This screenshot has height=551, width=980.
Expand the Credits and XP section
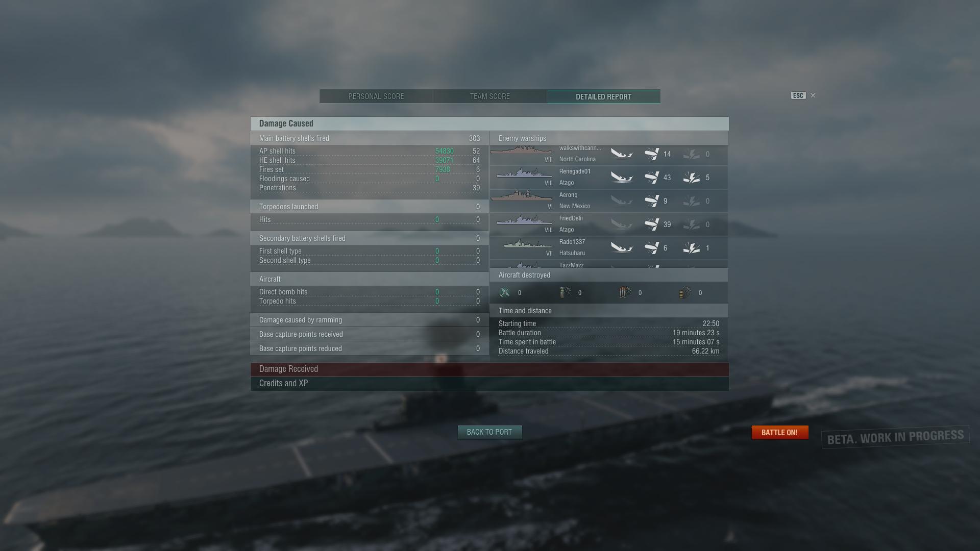(x=489, y=384)
